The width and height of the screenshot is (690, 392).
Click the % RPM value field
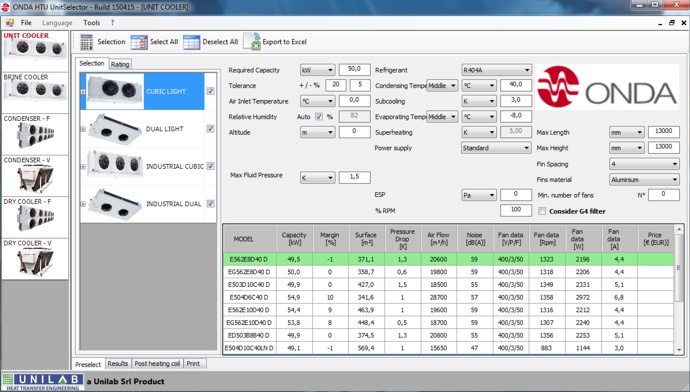(x=516, y=210)
